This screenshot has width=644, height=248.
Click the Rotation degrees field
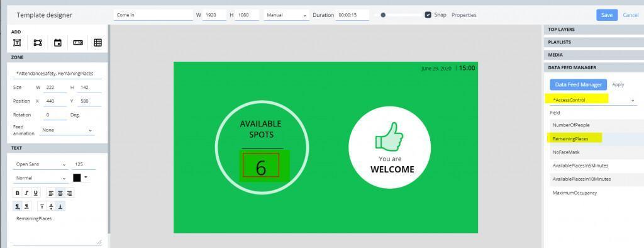55,115
